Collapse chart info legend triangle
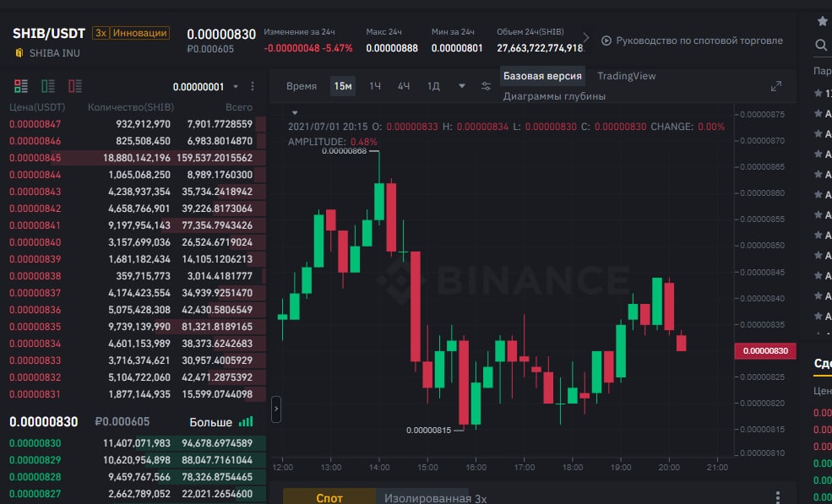832x504 pixels. pos(295,112)
